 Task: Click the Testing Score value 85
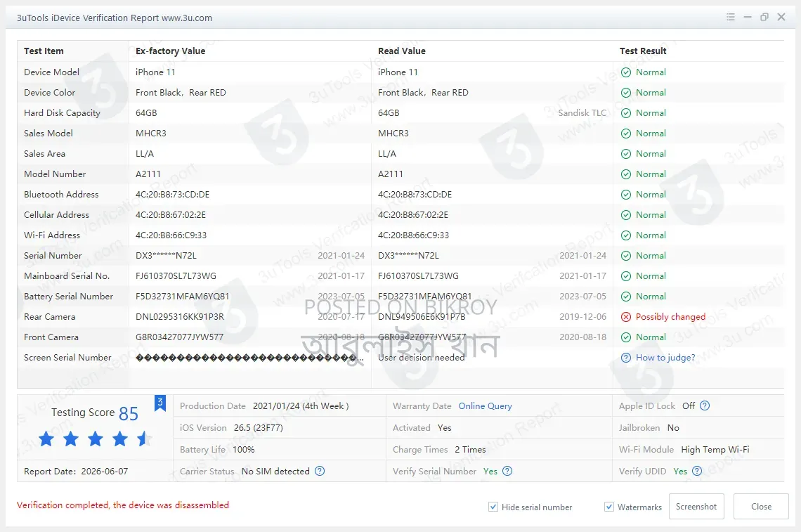(129, 413)
